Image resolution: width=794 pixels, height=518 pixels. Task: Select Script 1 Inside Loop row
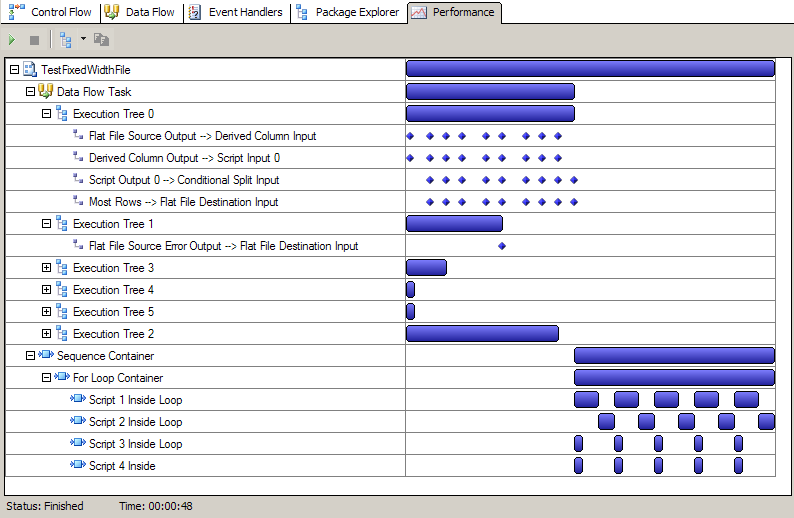[x=135, y=400]
